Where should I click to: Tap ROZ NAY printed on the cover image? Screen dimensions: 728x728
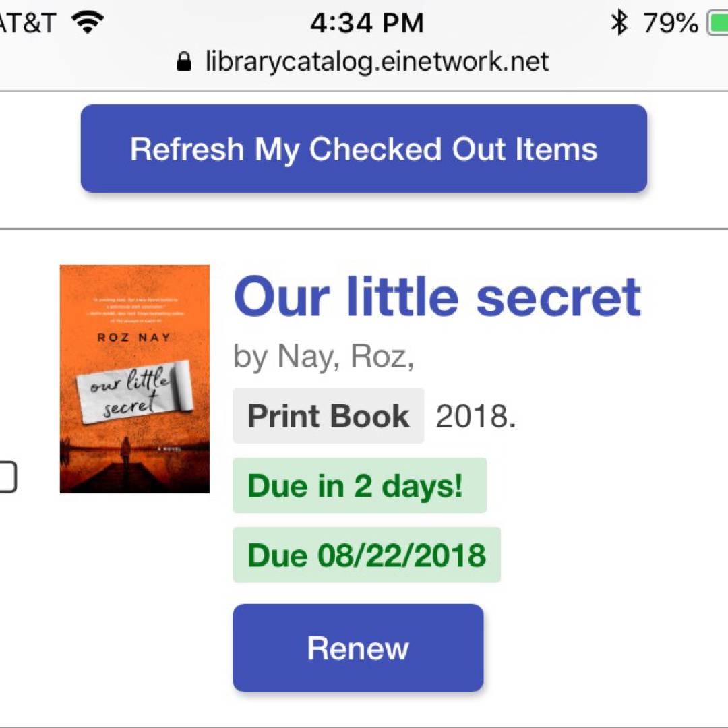coord(133,337)
